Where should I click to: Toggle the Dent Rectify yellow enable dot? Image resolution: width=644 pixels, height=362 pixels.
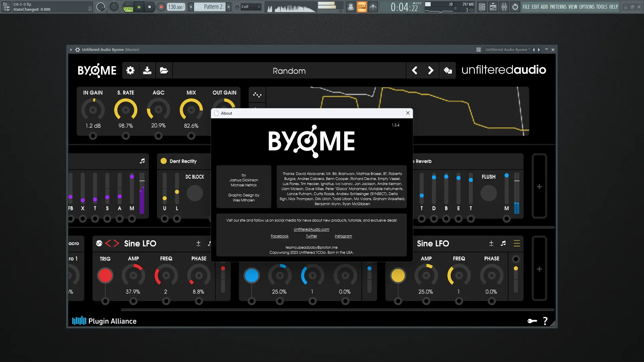pos(164,161)
